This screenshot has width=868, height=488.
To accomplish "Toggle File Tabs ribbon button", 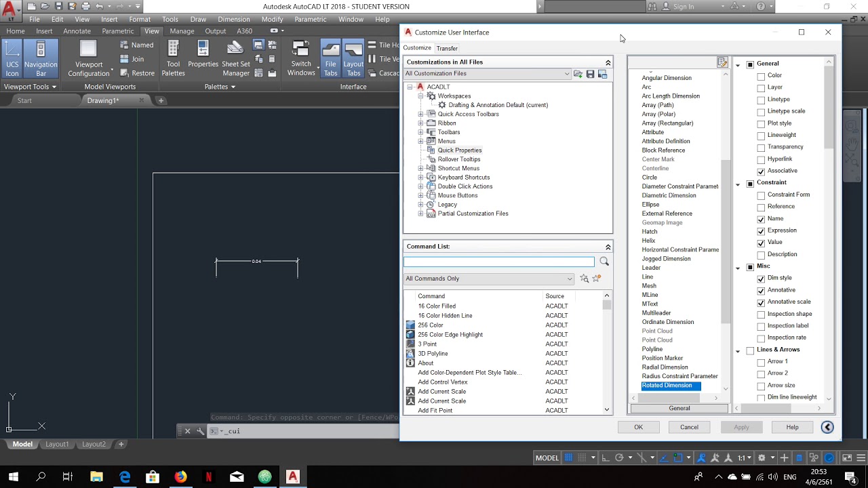I will click(x=330, y=59).
